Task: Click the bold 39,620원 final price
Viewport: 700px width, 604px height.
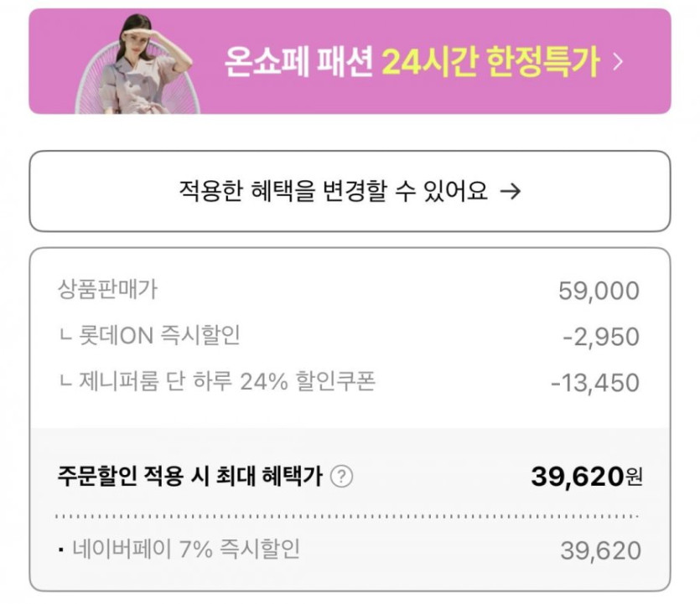Action: (x=587, y=477)
